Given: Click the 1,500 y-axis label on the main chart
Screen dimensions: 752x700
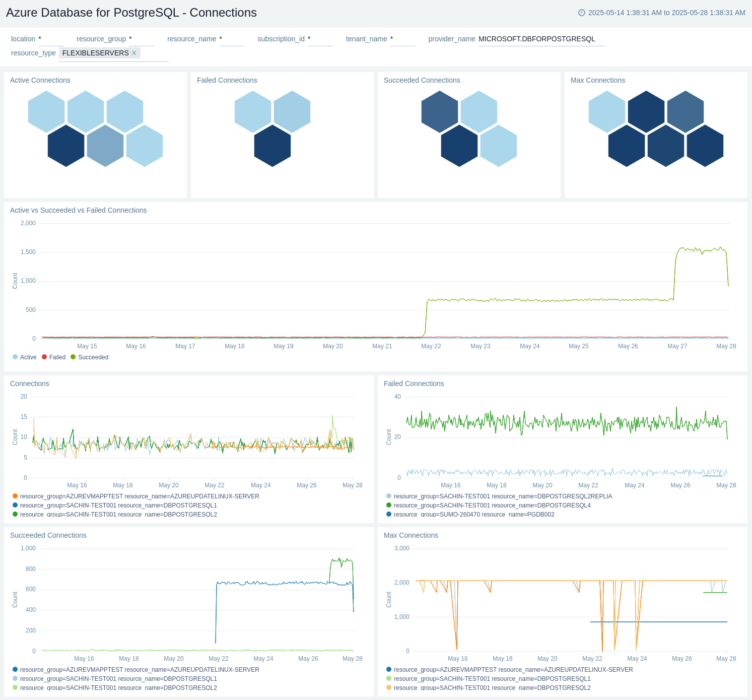Looking at the screenshot, I should [28, 252].
